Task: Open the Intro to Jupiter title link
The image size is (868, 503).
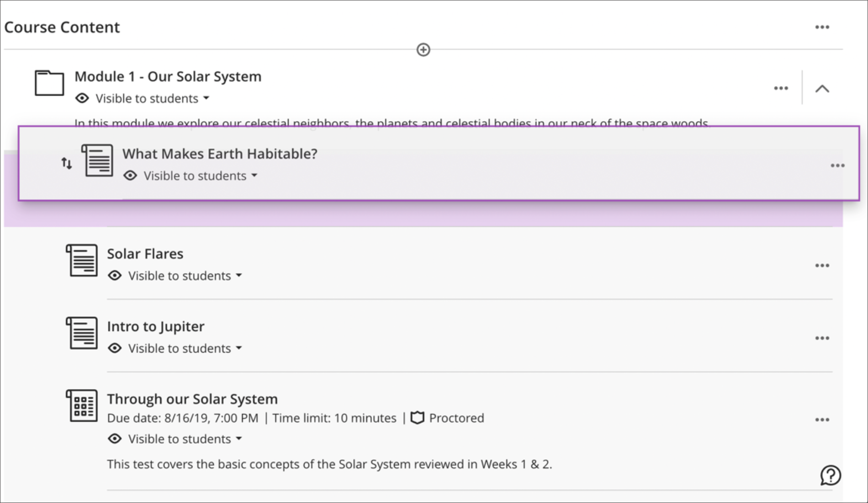Action: 156,326
